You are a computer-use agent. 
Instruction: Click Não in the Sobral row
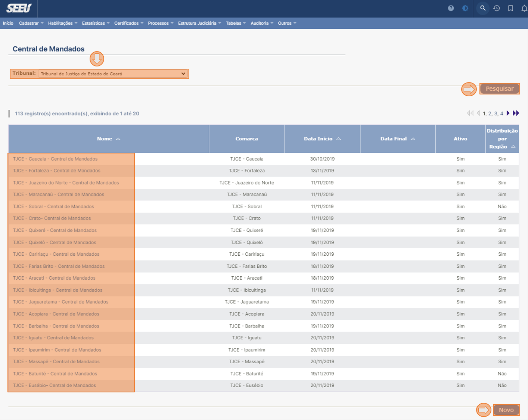(x=502, y=206)
